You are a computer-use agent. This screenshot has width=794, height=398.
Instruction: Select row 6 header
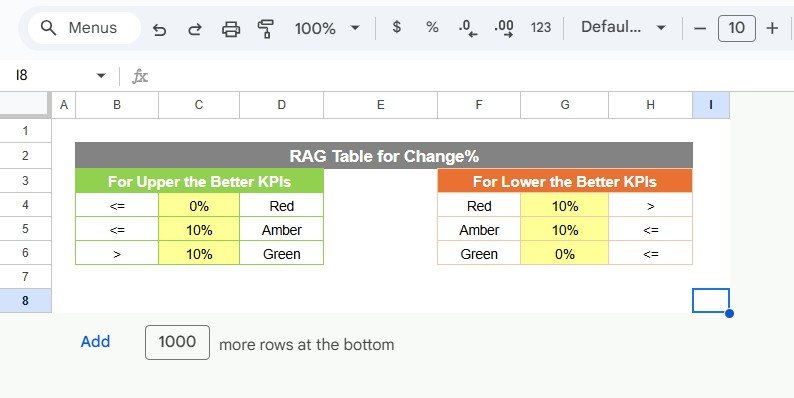click(x=25, y=253)
